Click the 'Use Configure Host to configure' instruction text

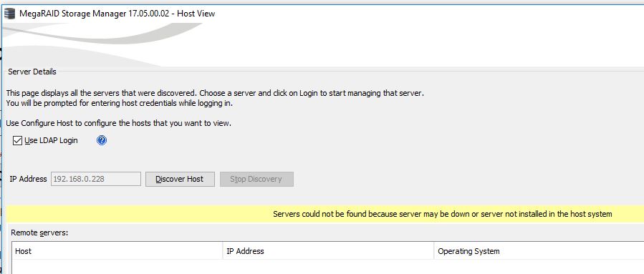[119, 122]
